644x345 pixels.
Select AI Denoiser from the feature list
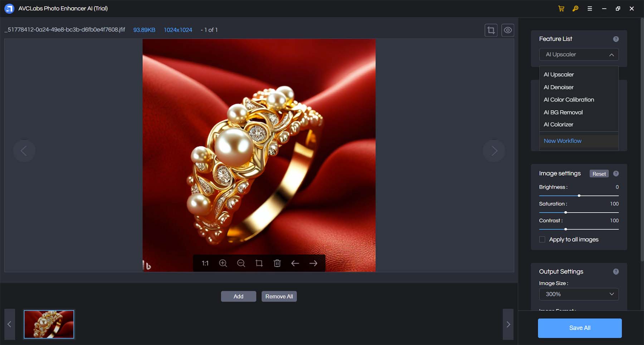coord(558,87)
